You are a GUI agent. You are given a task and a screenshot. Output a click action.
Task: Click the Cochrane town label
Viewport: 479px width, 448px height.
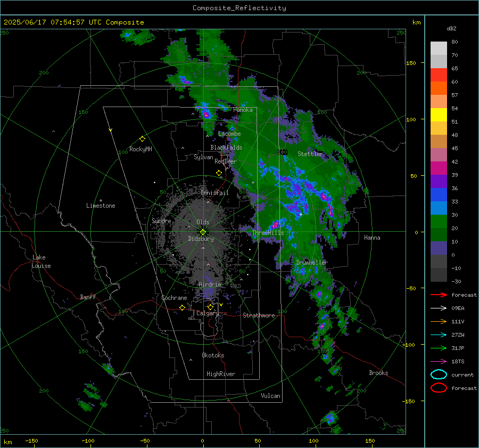point(174,298)
